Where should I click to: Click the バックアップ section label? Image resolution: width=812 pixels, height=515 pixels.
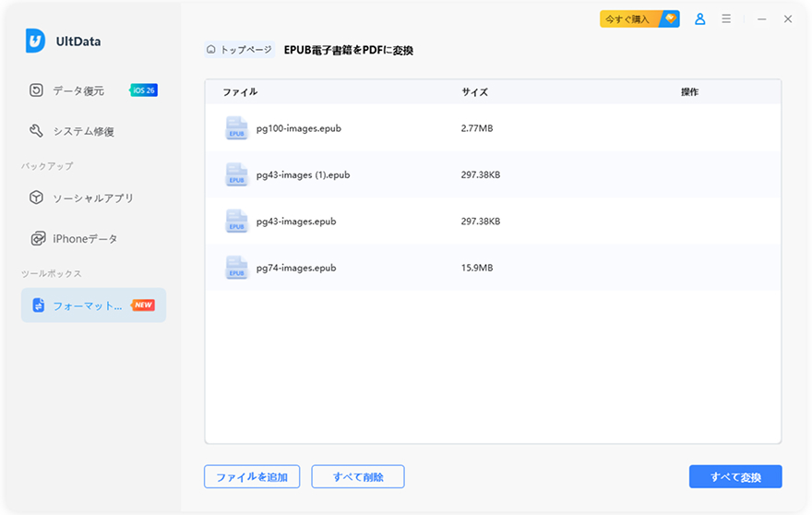point(47,166)
